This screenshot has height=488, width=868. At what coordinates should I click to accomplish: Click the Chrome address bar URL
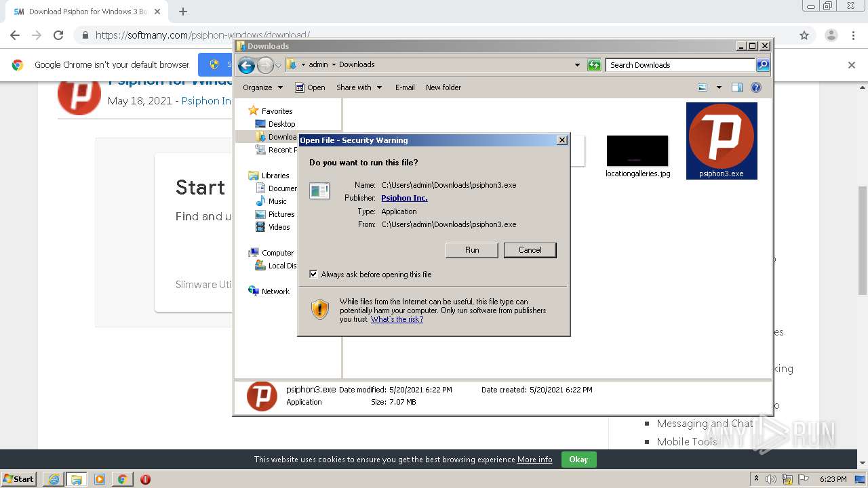click(x=203, y=35)
